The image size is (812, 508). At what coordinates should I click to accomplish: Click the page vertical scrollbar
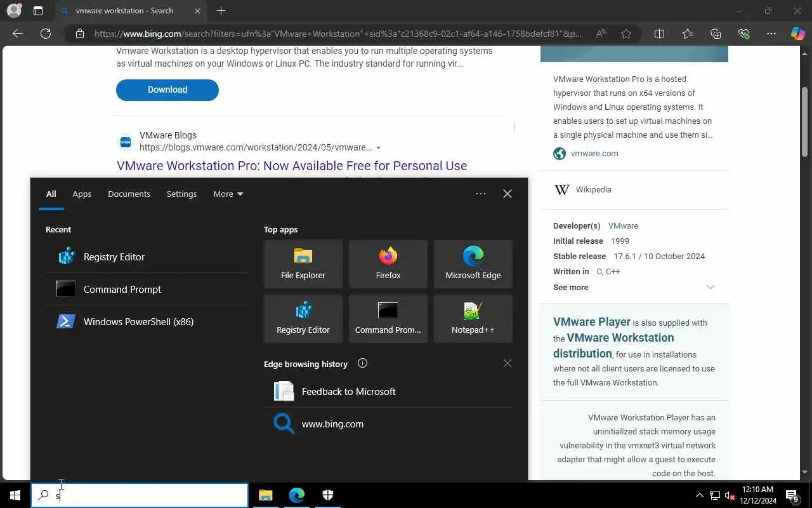(x=805, y=121)
